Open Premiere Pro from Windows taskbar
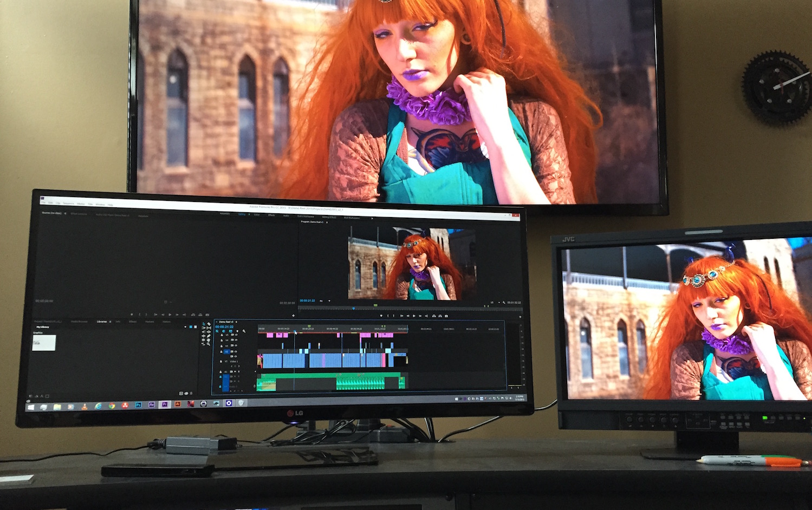The height and width of the screenshot is (510, 812). pos(164,404)
